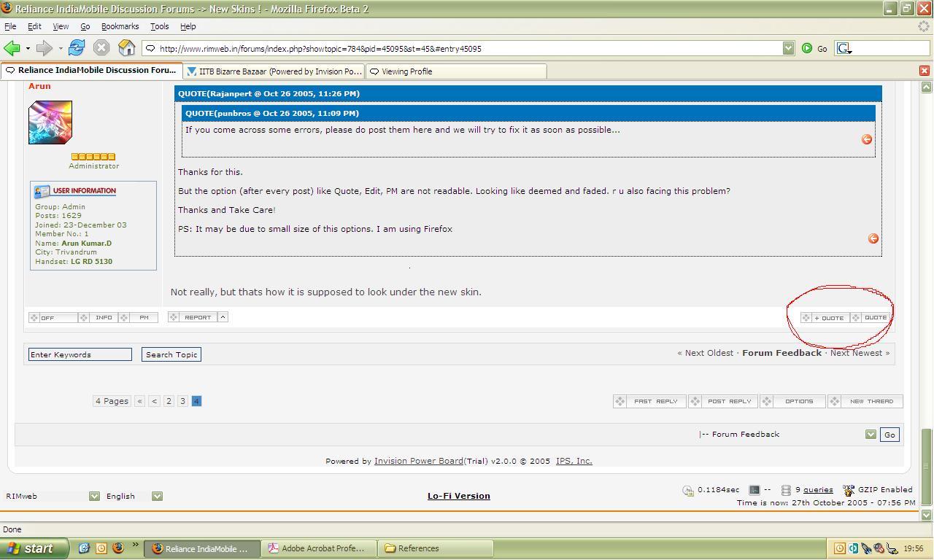Toggle the Off status button
The image size is (934, 560).
(x=52, y=318)
